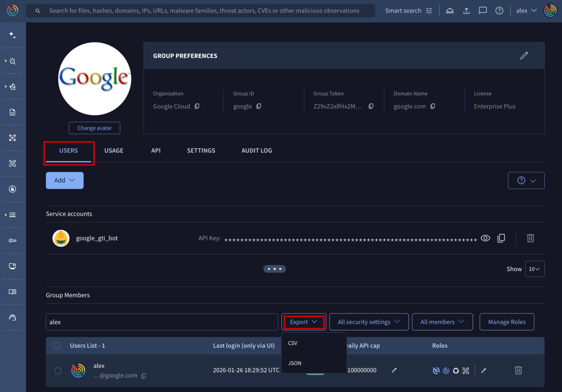The width and height of the screenshot is (562, 392).
Task: Change the Show 10 rows dropdown
Action: tap(535, 269)
